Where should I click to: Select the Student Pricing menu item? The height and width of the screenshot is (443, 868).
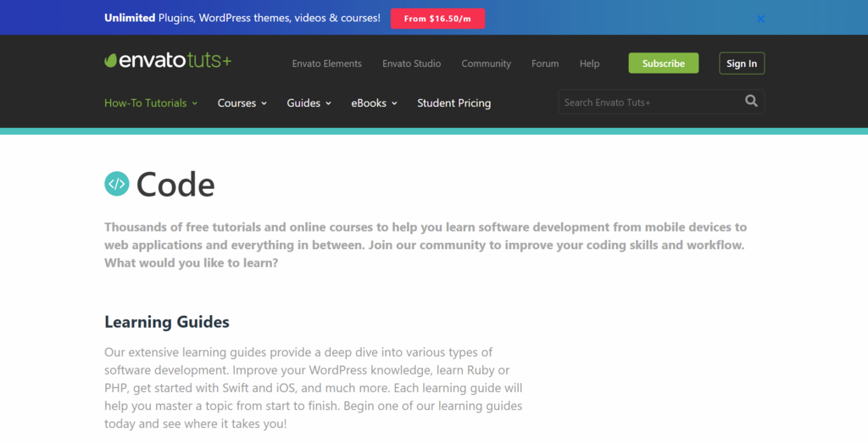pyautogui.click(x=454, y=102)
